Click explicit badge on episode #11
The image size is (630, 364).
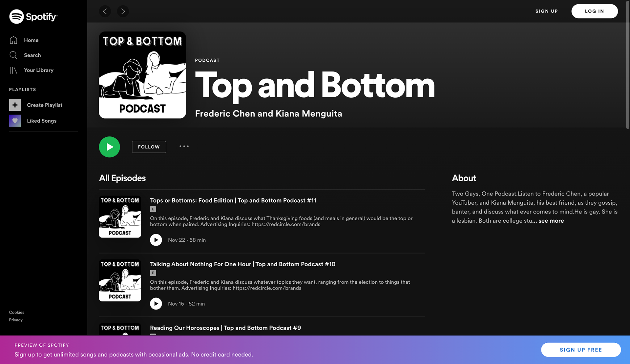tap(153, 209)
